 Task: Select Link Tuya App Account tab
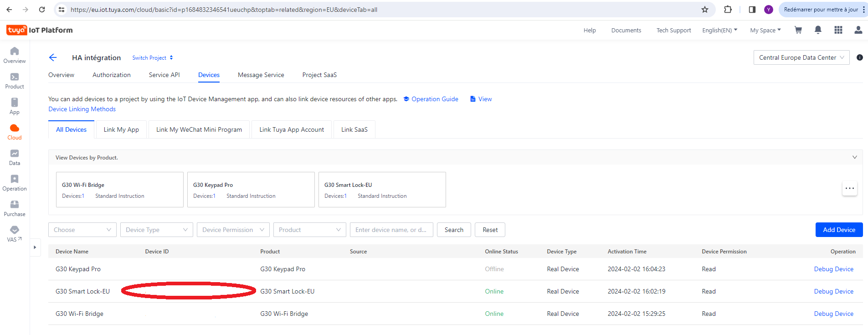292,129
